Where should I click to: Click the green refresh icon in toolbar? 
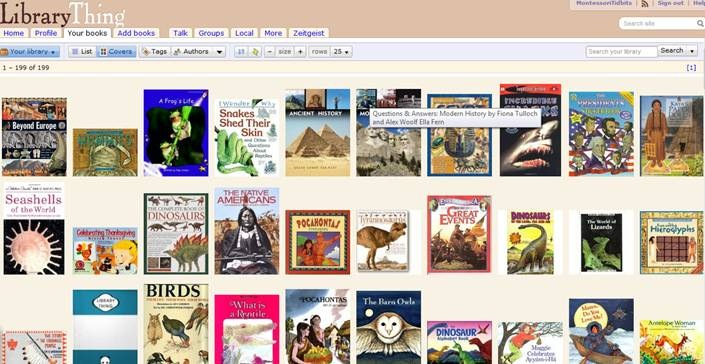254,52
